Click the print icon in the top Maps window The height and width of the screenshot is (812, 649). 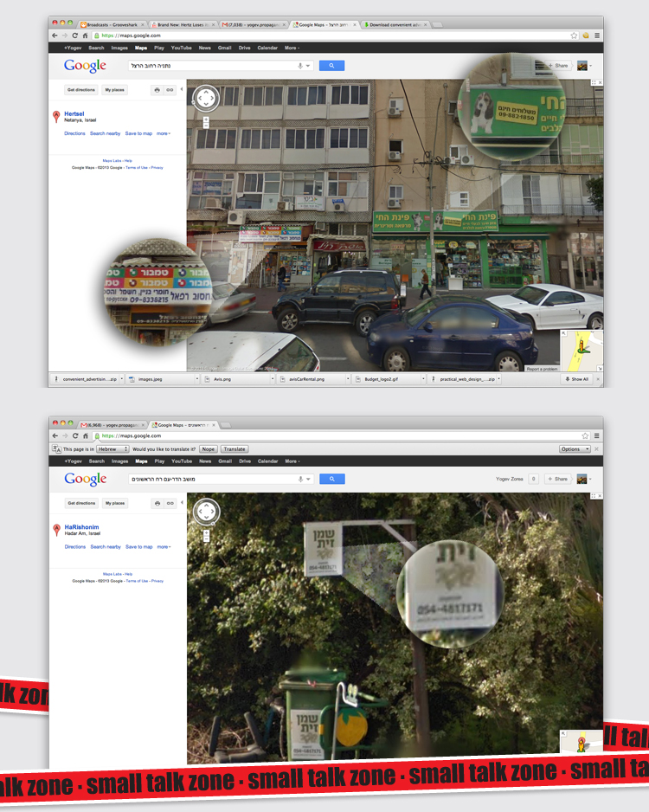point(157,90)
